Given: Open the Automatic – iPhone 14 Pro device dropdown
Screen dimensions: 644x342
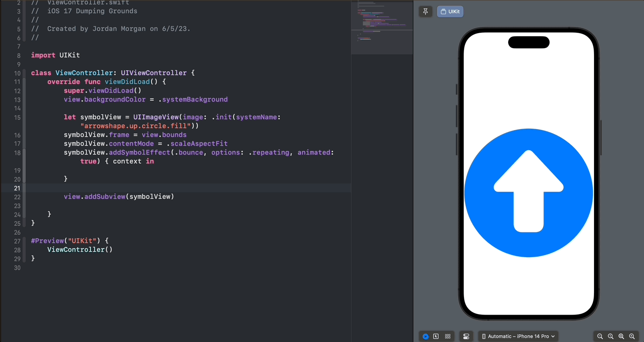Looking at the screenshot, I should pos(518,336).
